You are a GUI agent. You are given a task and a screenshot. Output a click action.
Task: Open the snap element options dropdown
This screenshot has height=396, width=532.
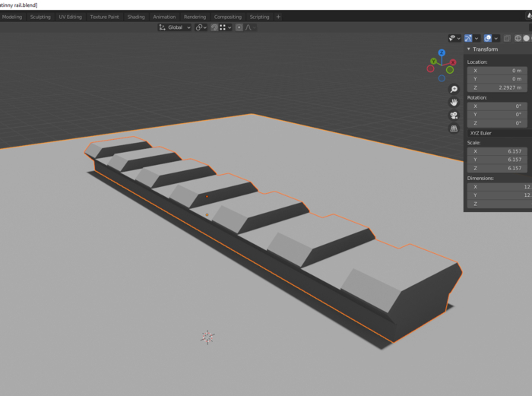[226, 27]
